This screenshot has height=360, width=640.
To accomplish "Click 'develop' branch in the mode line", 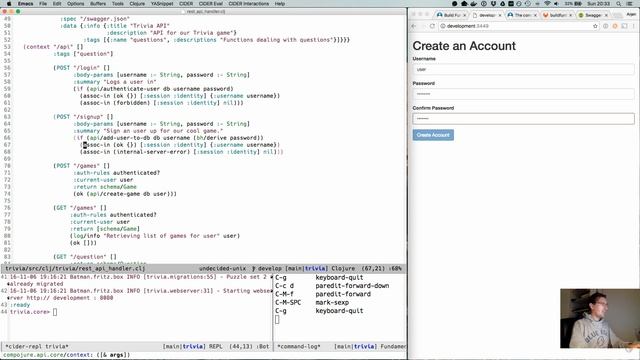I will tap(269, 269).
